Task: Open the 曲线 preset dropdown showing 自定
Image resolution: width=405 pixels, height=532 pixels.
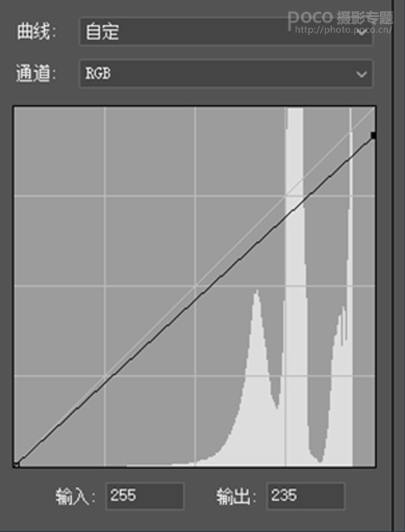Action: click(226, 31)
